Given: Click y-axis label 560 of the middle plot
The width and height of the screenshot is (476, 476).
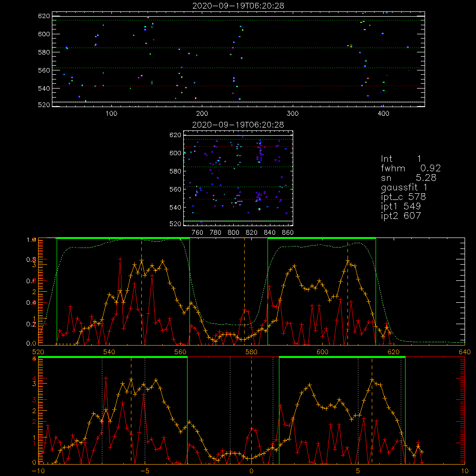Looking at the screenshot, I should click(176, 189).
